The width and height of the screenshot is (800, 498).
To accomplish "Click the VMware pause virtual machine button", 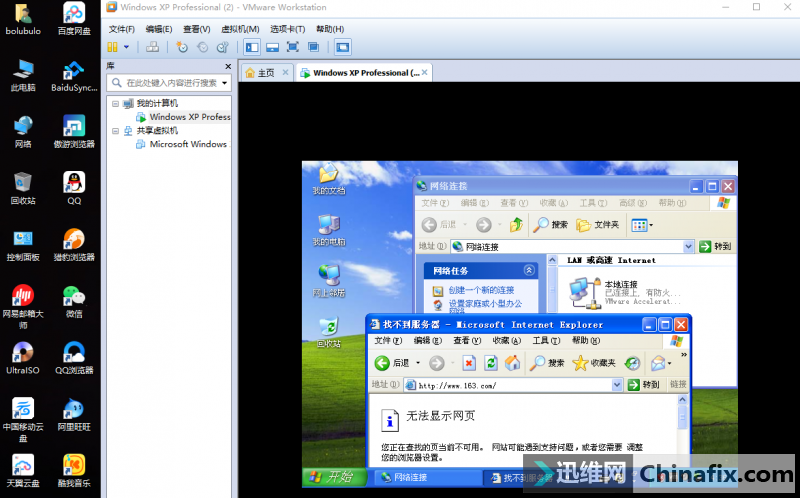I will (x=112, y=47).
